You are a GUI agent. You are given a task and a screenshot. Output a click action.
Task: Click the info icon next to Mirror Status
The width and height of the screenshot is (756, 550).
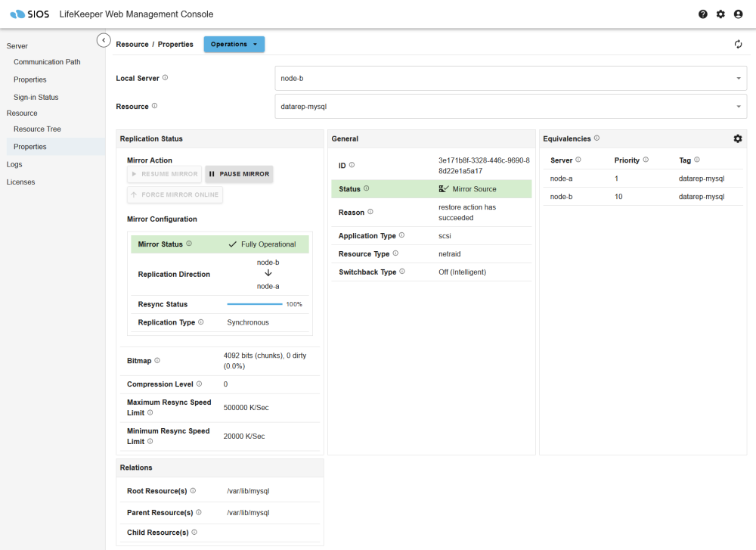pyautogui.click(x=189, y=244)
